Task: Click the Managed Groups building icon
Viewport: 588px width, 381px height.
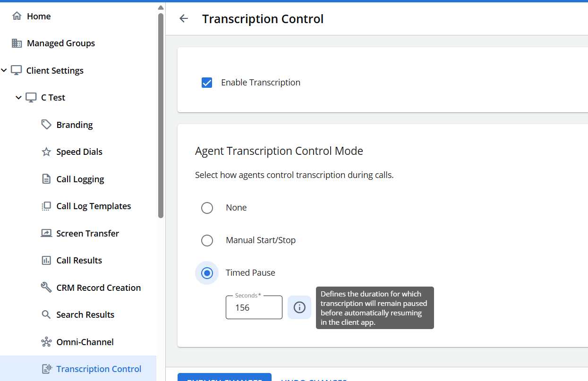Action: coord(17,43)
